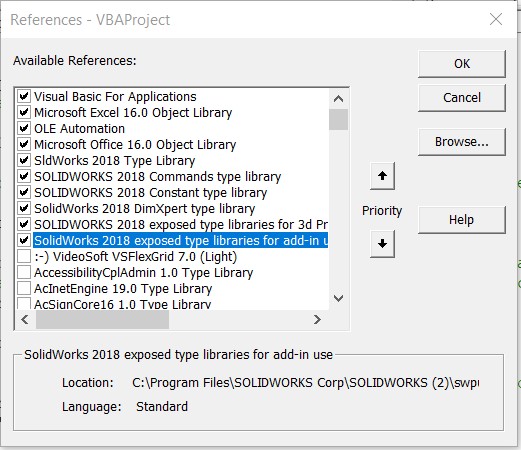Uncheck Microsoft Office 16.0 Object Library
This screenshot has height=450, width=521.
click(x=24, y=144)
